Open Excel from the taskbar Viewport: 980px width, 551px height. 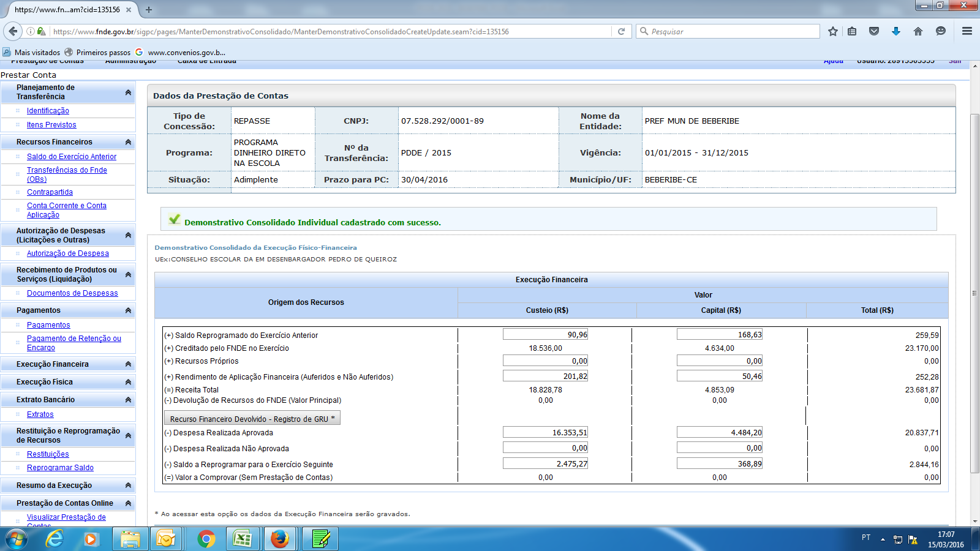point(243,539)
